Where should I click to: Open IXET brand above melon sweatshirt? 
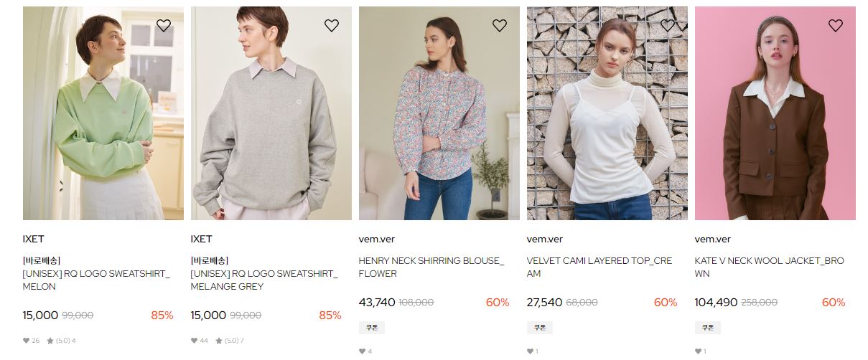coord(34,239)
